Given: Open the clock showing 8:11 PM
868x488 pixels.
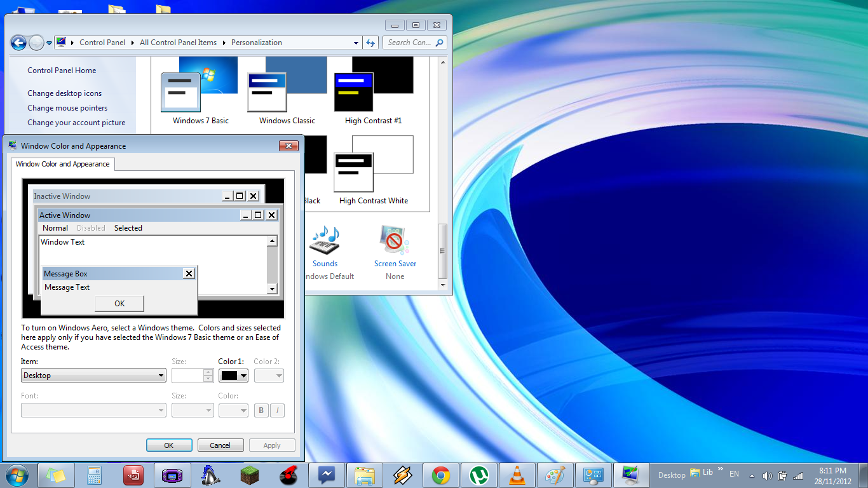Looking at the screenshot, I should 832,476.
